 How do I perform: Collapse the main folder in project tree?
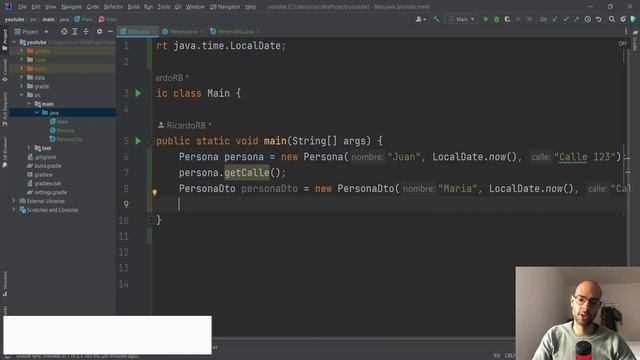29,104
